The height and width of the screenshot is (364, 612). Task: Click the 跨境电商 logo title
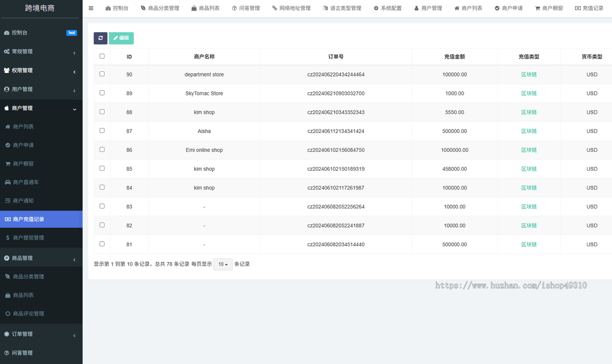40,8
